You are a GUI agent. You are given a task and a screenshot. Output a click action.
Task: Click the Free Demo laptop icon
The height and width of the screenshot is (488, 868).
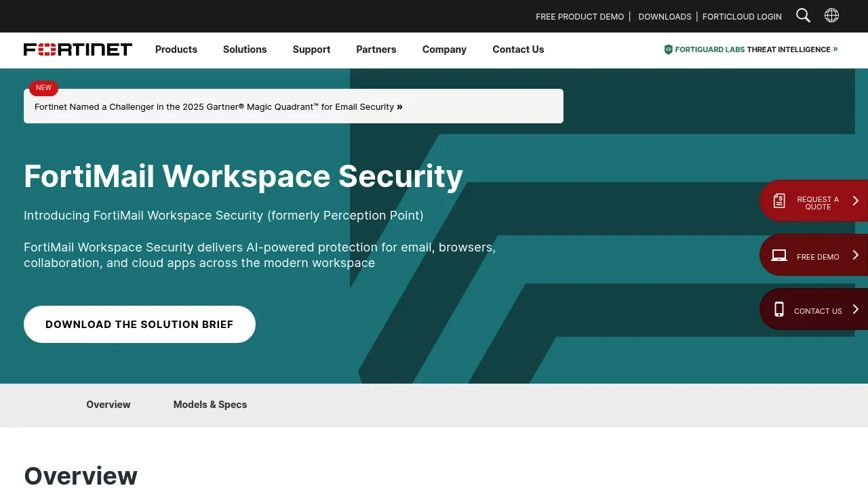(x=779, y=256)
